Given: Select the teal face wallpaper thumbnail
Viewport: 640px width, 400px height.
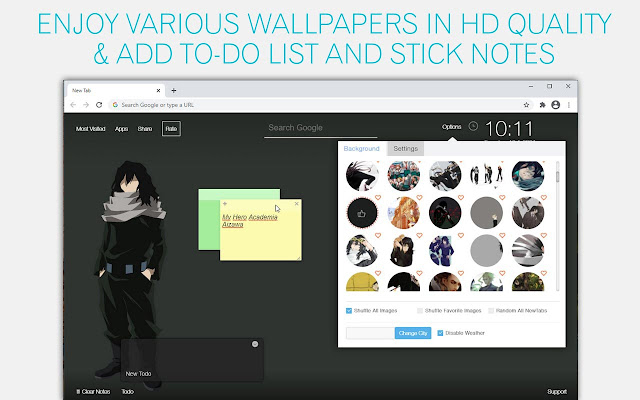Looking at the screenshot, I should (528, 176).
